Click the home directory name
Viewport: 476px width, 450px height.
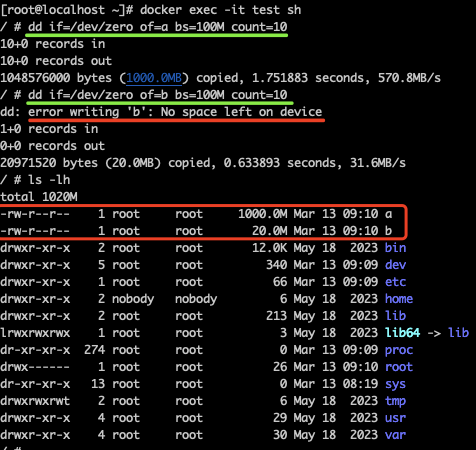pyautogui.click(x=399, y=299)
